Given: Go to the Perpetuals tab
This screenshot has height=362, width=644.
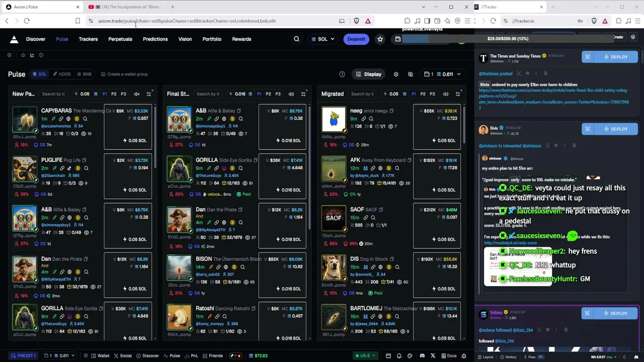Looking at the screenshot, I should coord(120,39).
